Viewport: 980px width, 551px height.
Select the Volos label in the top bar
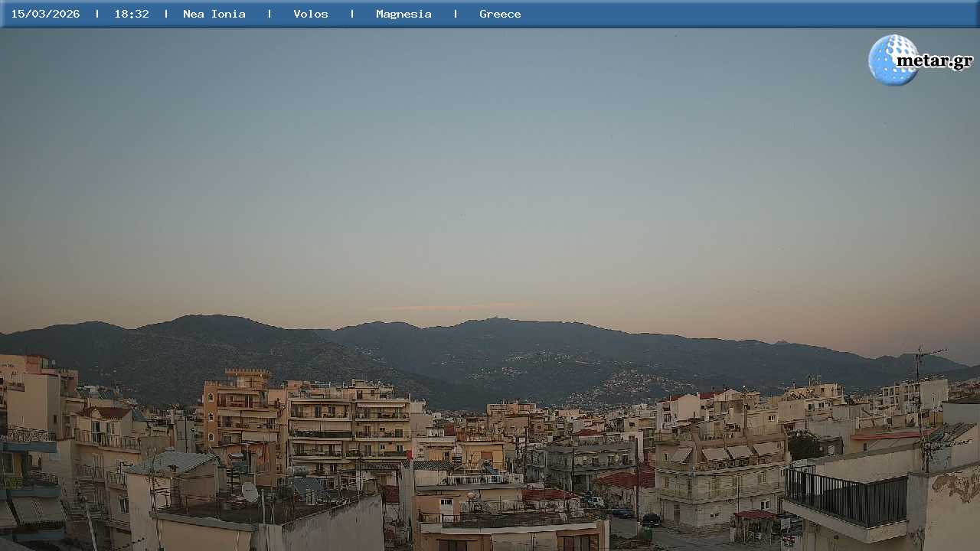tap(311, 14)
